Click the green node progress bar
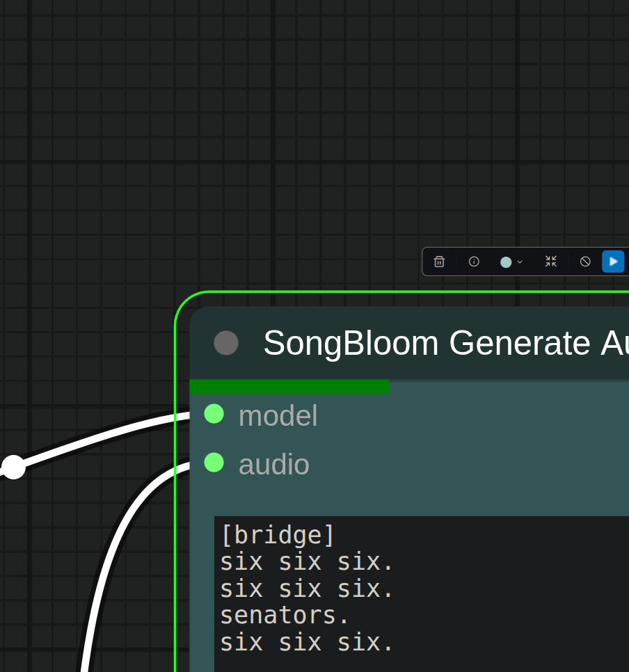 tap(289, 387)
